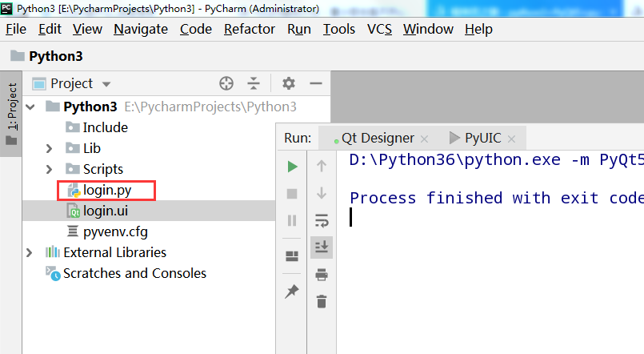This screenshot has height=354, width=644.
Task: Expand External Libraries node
Action: click(29, 252)
